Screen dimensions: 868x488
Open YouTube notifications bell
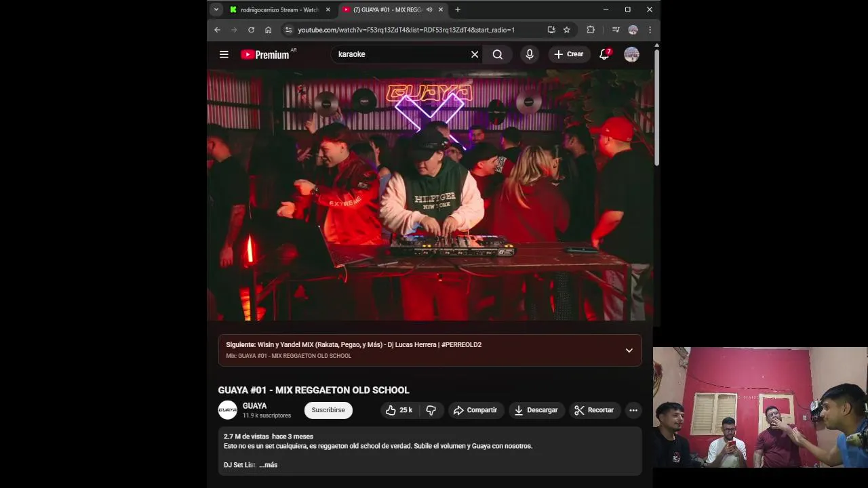point(604,54)
